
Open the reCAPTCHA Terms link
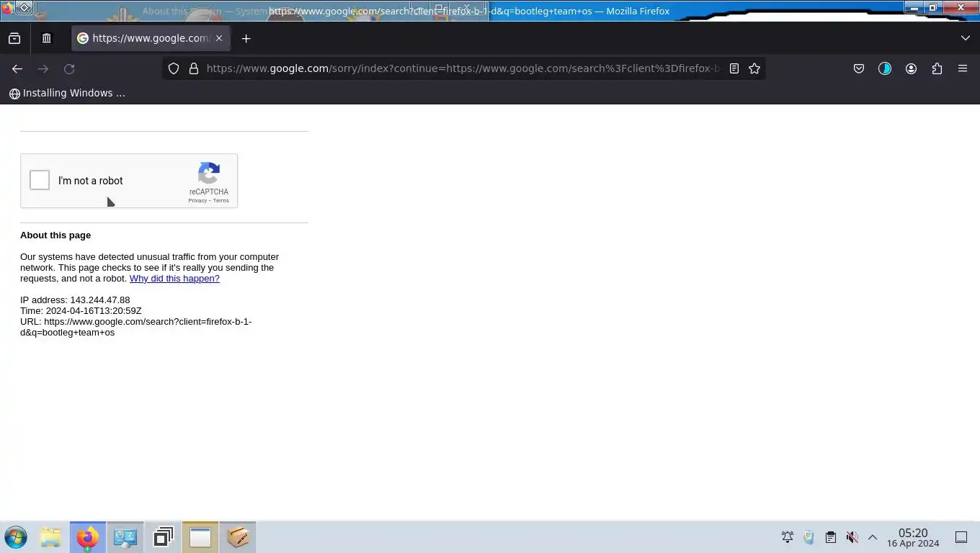tap(221, 201)
